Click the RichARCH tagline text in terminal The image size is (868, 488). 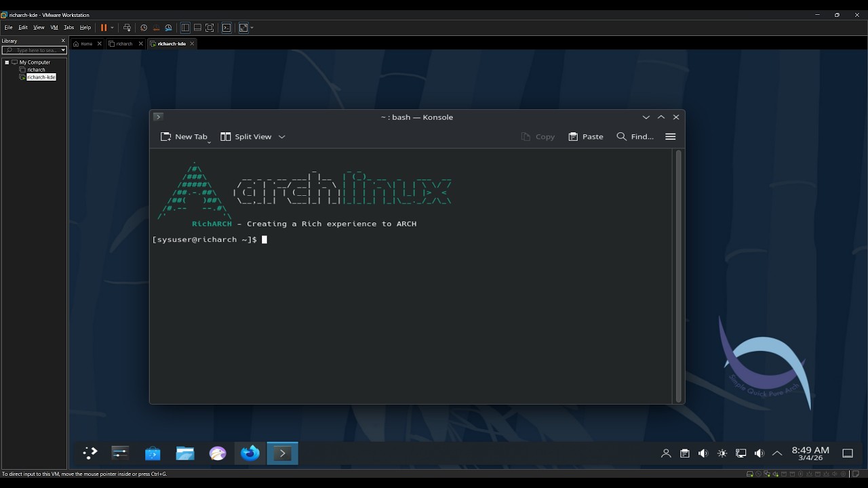[304, 224]
